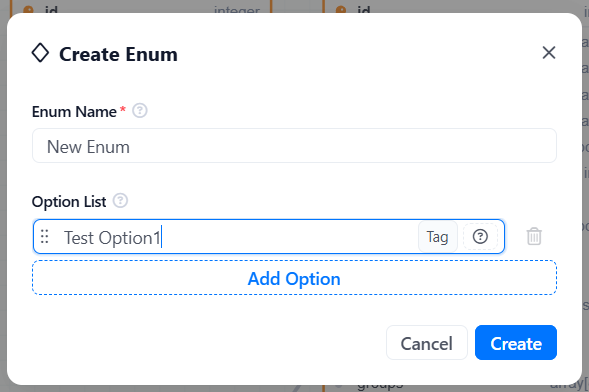Focus the Enum Name input field
Image resolution: width=589 pixels, height=392 pixels.
pyautogui.click(x=294, y=146)
